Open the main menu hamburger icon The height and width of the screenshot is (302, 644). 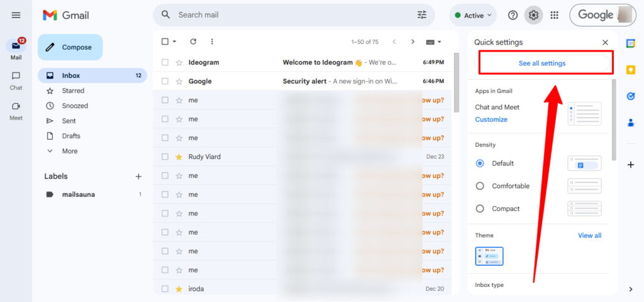[x=16, y=15]
